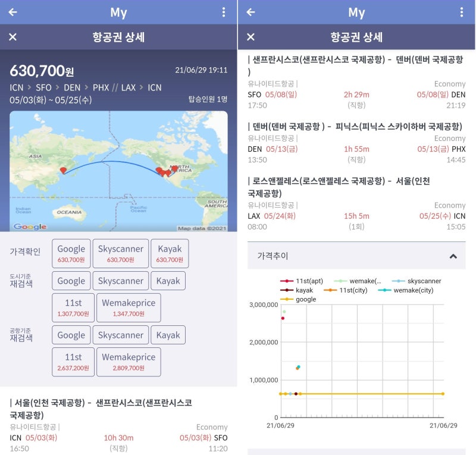Screen dimensions: 476x455
Task: Open the 11st 1,307,700원 city-based result
Action: pyautogui.click(x=73, y=307)
